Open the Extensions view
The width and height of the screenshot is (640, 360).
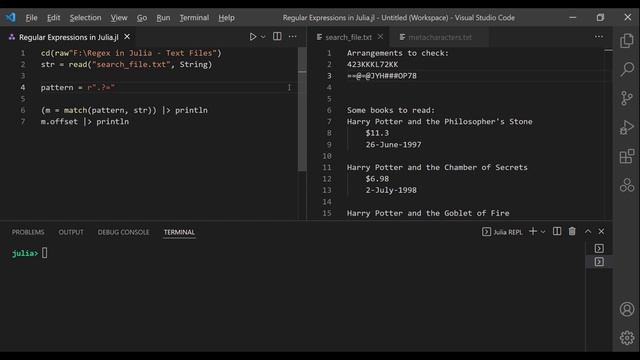[x=627, y=156]
